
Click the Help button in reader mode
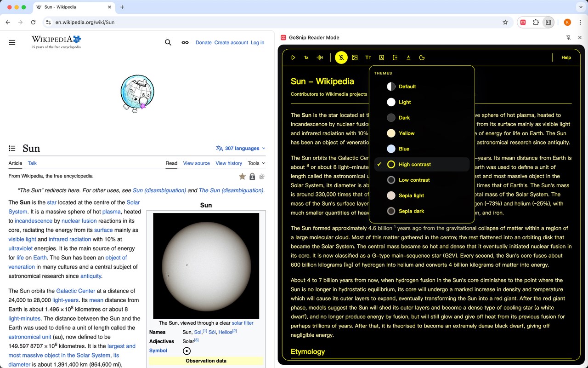(x=566, y=57)
